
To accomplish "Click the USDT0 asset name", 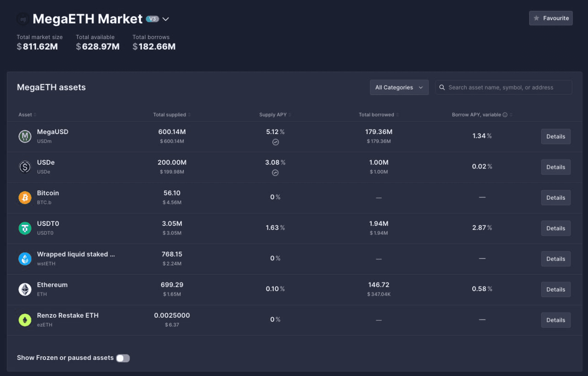I will coord(48,224).
